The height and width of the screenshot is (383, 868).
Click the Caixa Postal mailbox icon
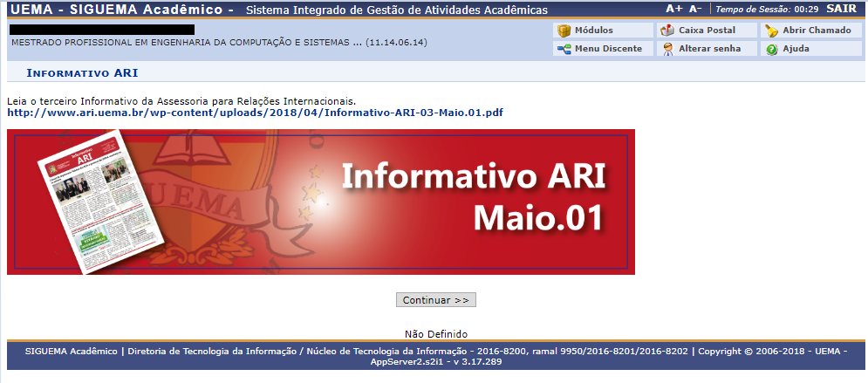pyautogui.click(x=667, y=31)
